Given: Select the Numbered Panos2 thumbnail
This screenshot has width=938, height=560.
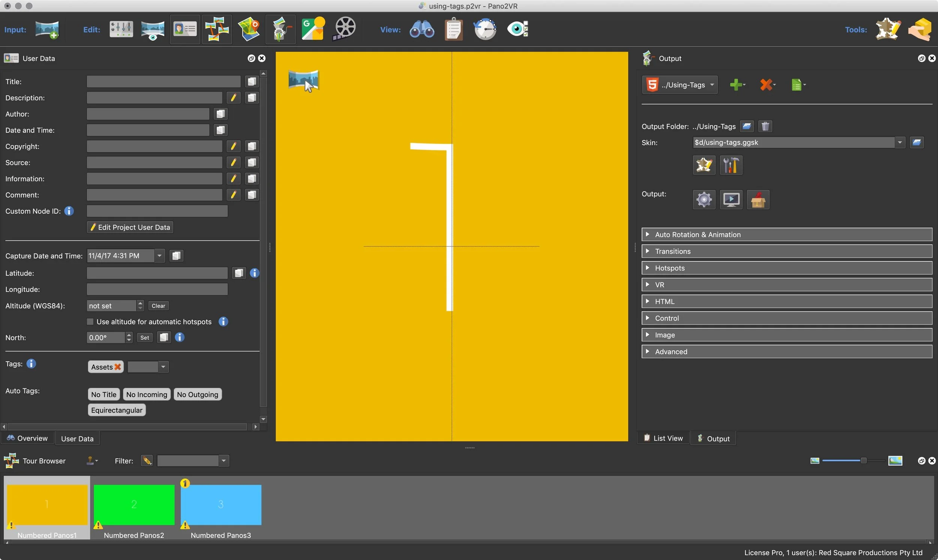Looking at the screenshot, I should point(134,505).
